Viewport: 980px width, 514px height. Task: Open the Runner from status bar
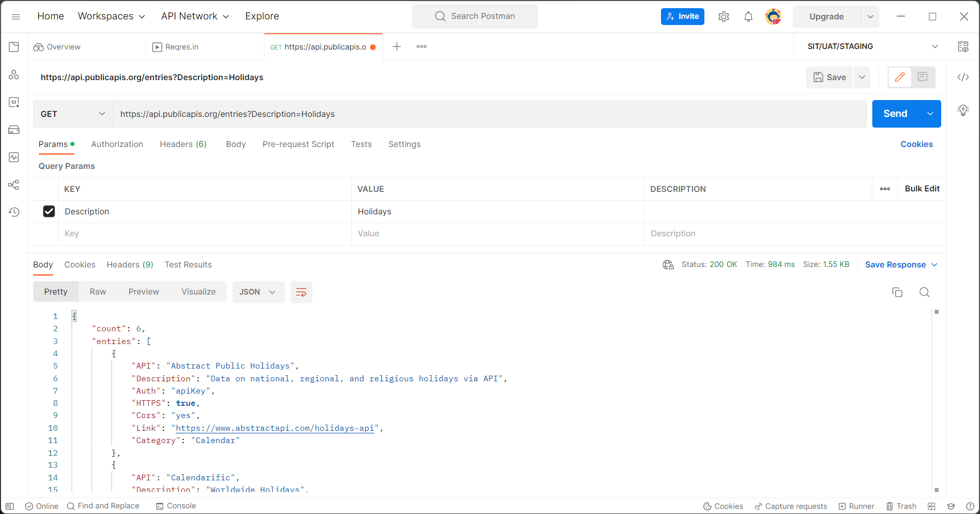856,506
